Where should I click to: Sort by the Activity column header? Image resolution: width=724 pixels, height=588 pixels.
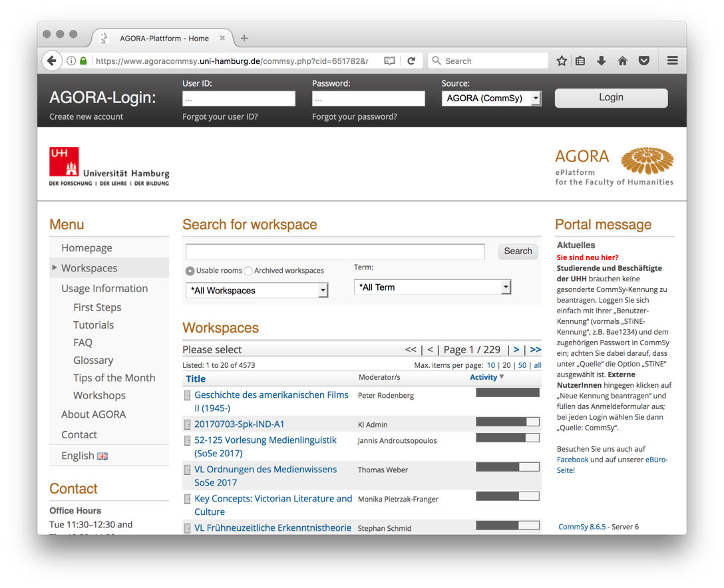click(484, 377)
